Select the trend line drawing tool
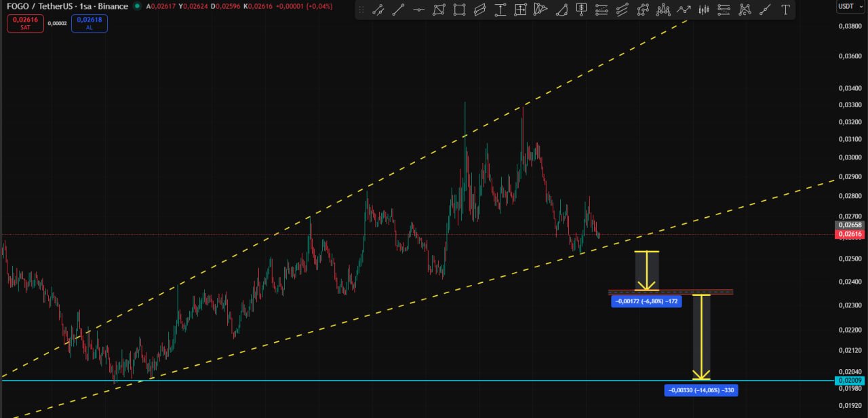This screenshot has width=868, height=418. pos(399,9)
